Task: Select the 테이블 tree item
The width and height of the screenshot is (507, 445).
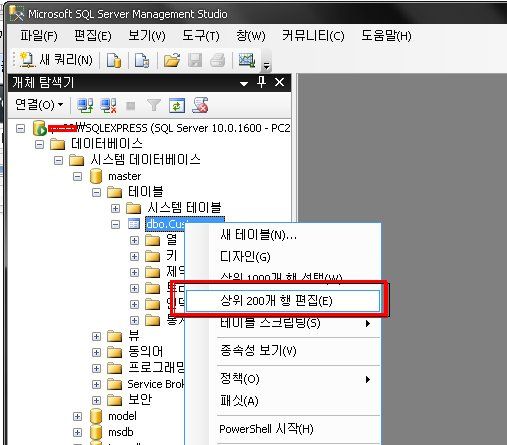Action: tap(145, 192)
